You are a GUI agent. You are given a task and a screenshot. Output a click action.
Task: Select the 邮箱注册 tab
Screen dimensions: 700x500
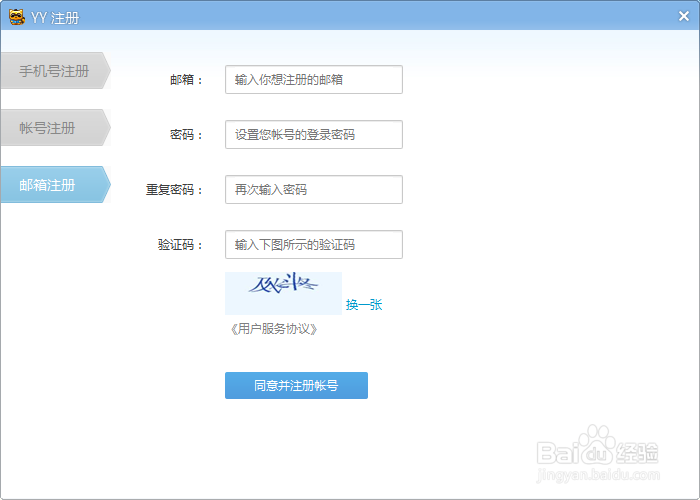[55, 184]
